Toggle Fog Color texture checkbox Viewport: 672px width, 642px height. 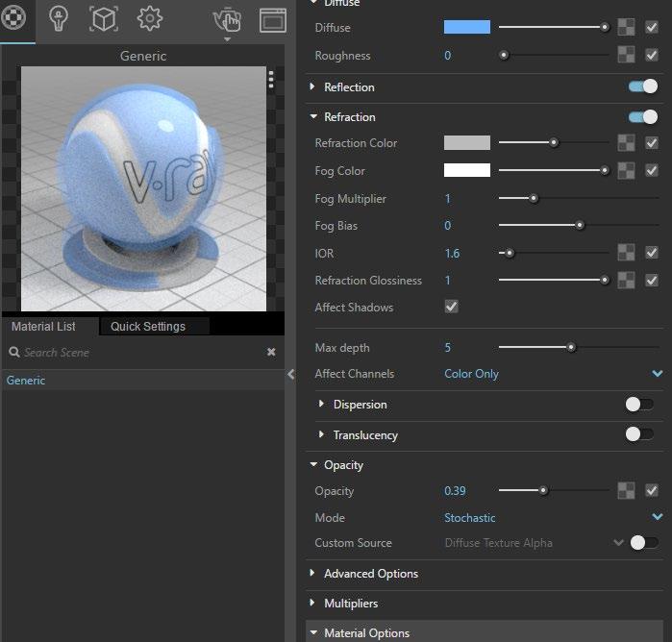(652, 170)
